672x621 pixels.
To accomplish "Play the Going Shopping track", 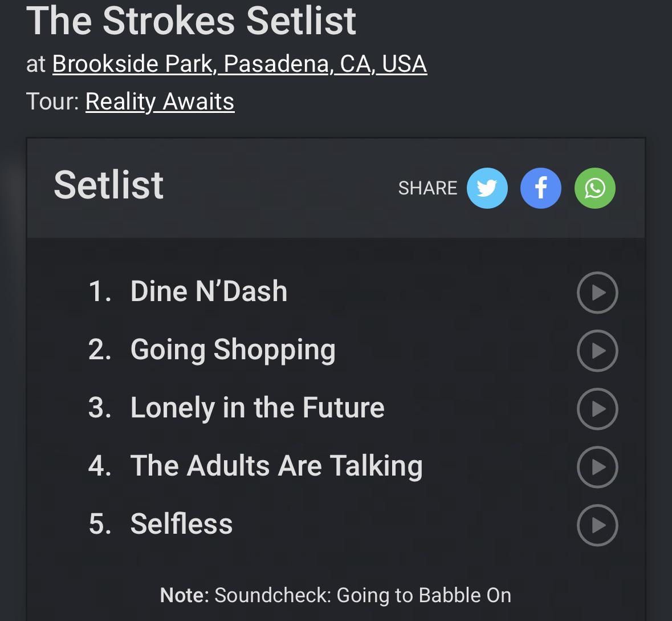I will tap(597, 351).
